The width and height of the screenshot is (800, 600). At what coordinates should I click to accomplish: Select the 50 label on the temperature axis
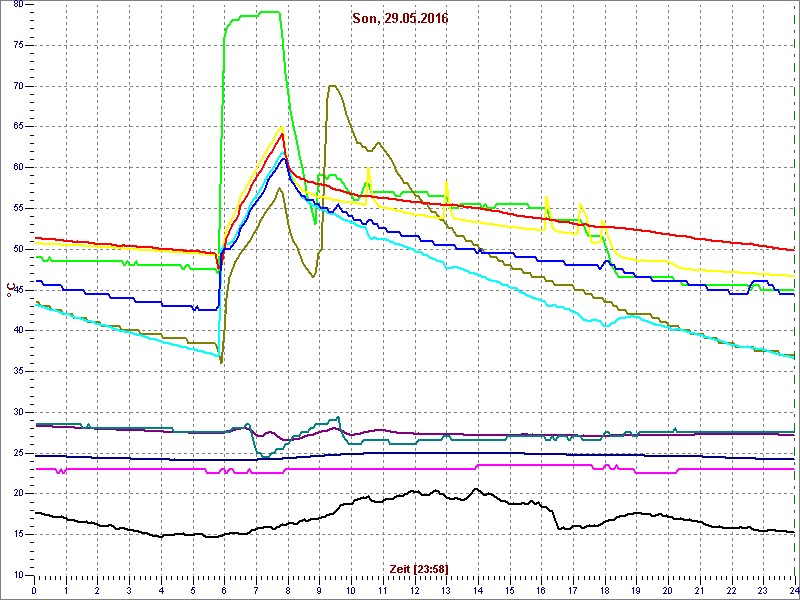18,249
